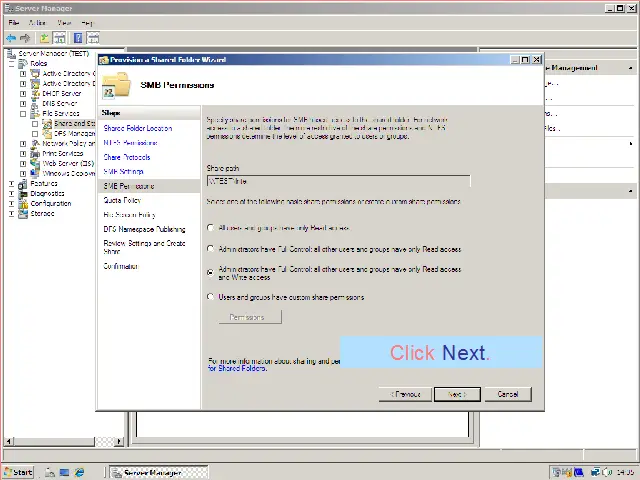The width and height of the screenshot is (640, 480).
Task: Click the Cancel button in wizard
Action: (508, 394)
